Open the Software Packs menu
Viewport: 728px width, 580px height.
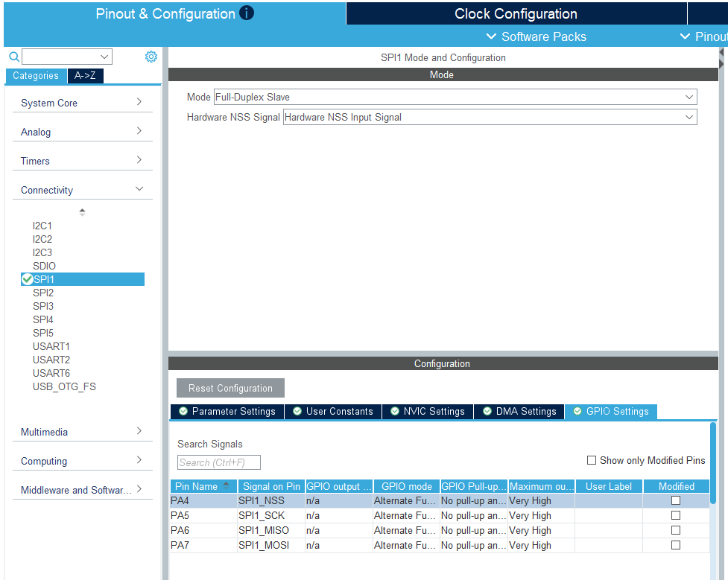click(x=536, y=36)
